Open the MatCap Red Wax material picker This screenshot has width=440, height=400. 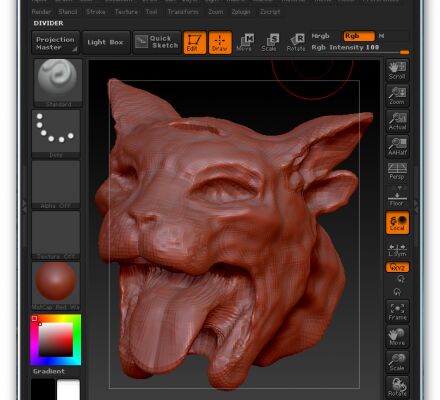56,286
